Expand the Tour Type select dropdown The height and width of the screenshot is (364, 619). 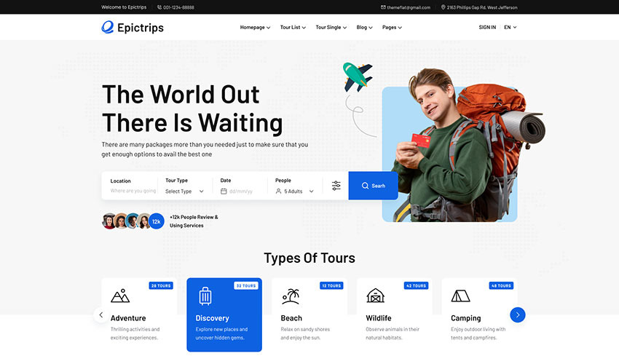pyautogui.click(x=184, y=191)
